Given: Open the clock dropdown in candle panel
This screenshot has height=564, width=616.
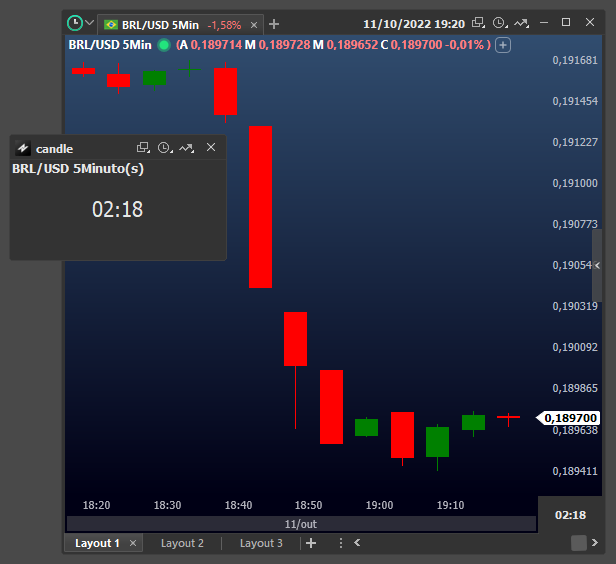Looking at the screenshot, I should [165, 148].
